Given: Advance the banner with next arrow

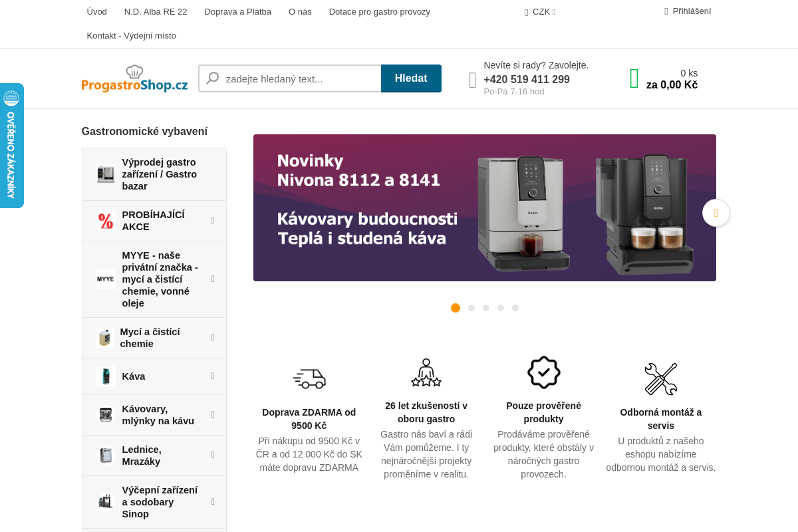Looking at the screenshot, I should tap(716, 213).
